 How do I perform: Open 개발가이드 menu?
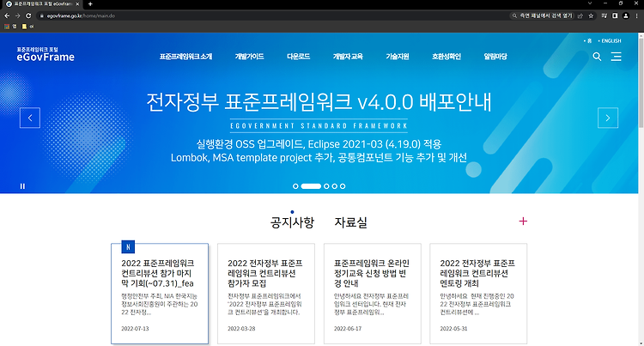click(249, 57)
